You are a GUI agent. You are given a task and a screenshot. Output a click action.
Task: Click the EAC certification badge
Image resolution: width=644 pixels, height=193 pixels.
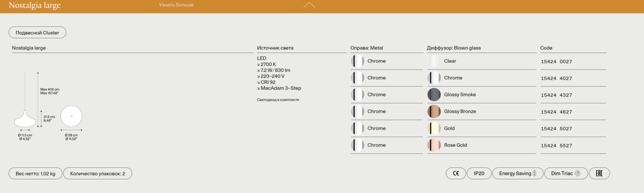tap(599, 173)
